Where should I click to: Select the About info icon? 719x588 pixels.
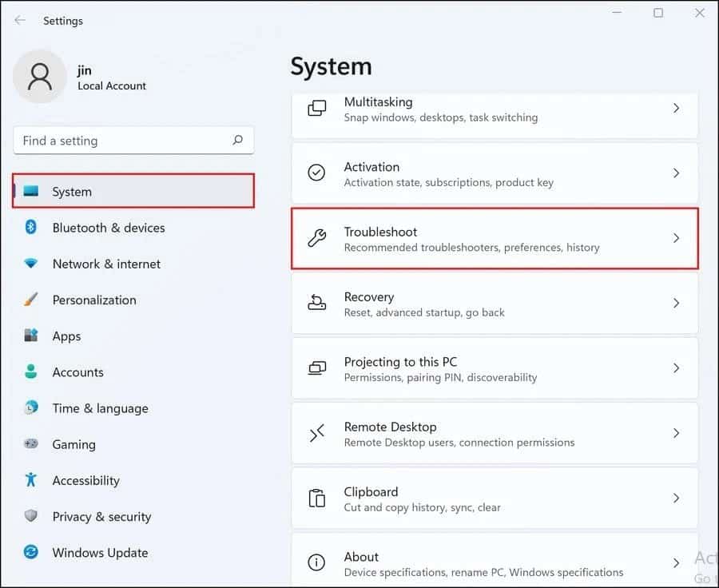(x=317, y=562)
